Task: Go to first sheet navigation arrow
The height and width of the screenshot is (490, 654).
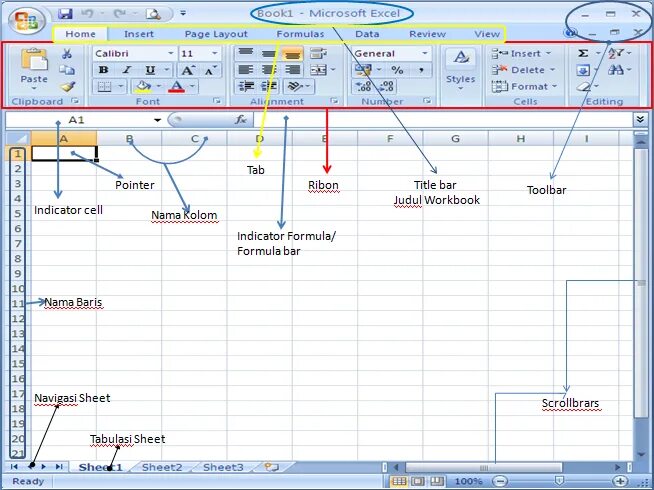Action: pos(14,467)
